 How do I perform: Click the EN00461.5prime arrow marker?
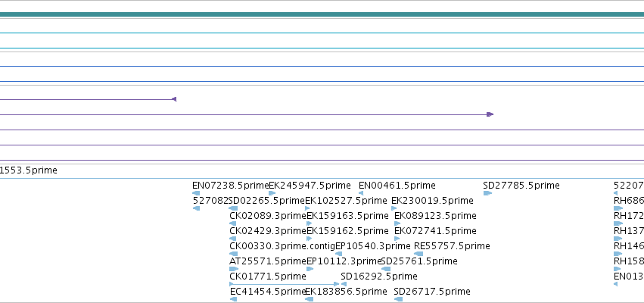pyautogui.click(x=361, y=193)
